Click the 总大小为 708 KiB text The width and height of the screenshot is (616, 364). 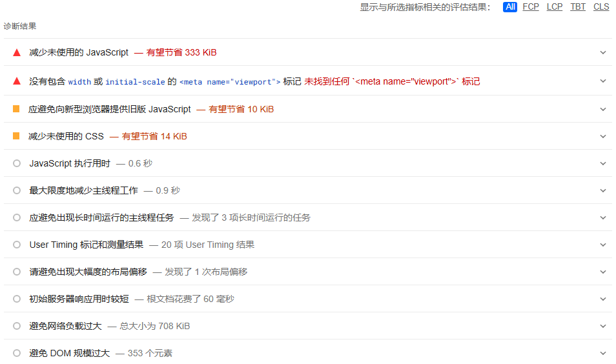coord(155,326)
